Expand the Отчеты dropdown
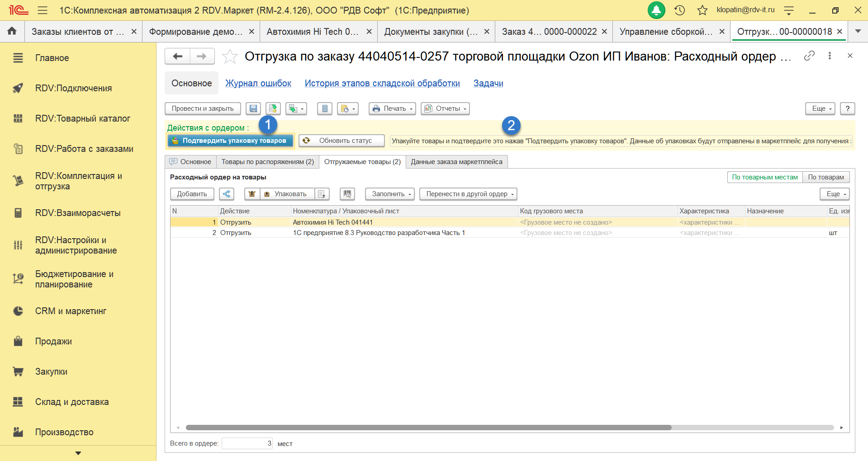 click(x=445, y=108)
